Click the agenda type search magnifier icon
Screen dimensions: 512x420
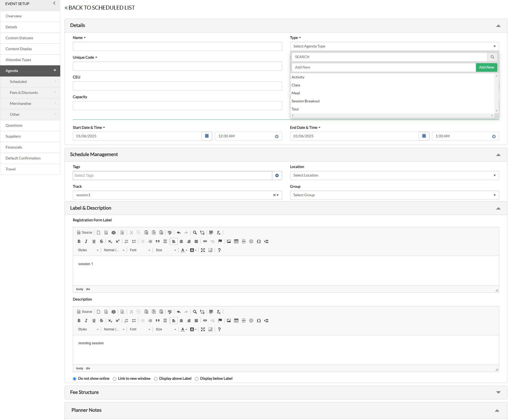[x=492, y=57]
